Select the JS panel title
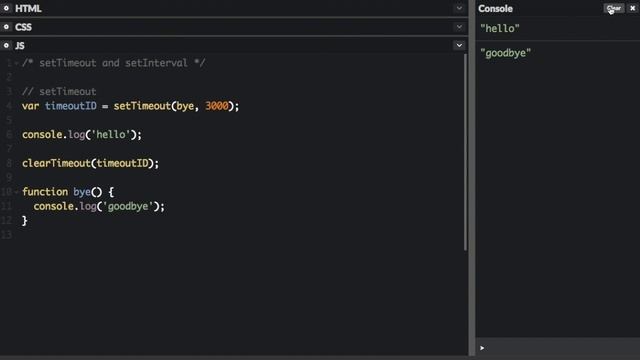Viewport: 640px width, 360px height. pyautogui.click(x=20, y=46)
